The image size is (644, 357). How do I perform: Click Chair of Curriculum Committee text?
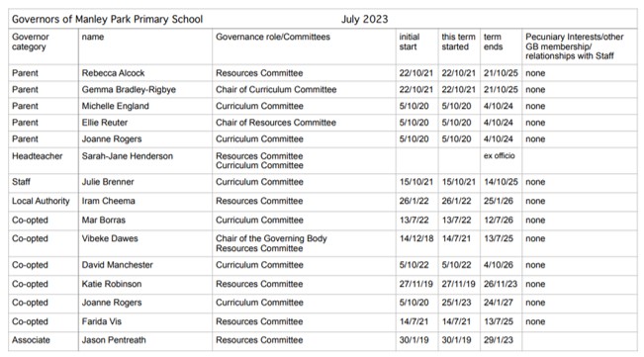click(x=276, y=89)
